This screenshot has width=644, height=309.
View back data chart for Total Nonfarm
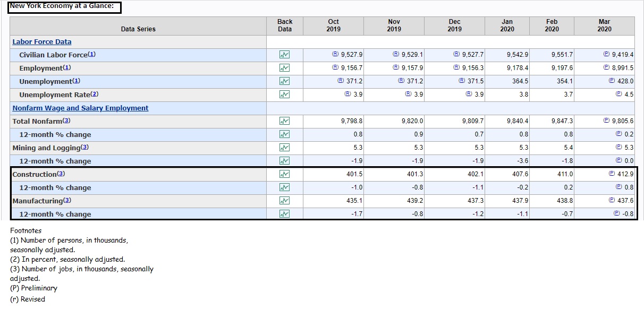pyautogui.click(x=285, y=121)
